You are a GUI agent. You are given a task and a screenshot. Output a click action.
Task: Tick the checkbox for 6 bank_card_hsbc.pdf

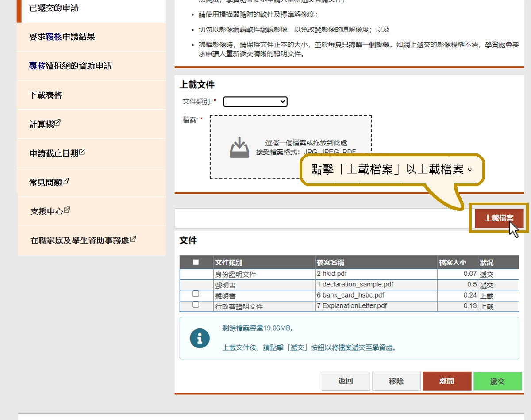pos(196,294)
